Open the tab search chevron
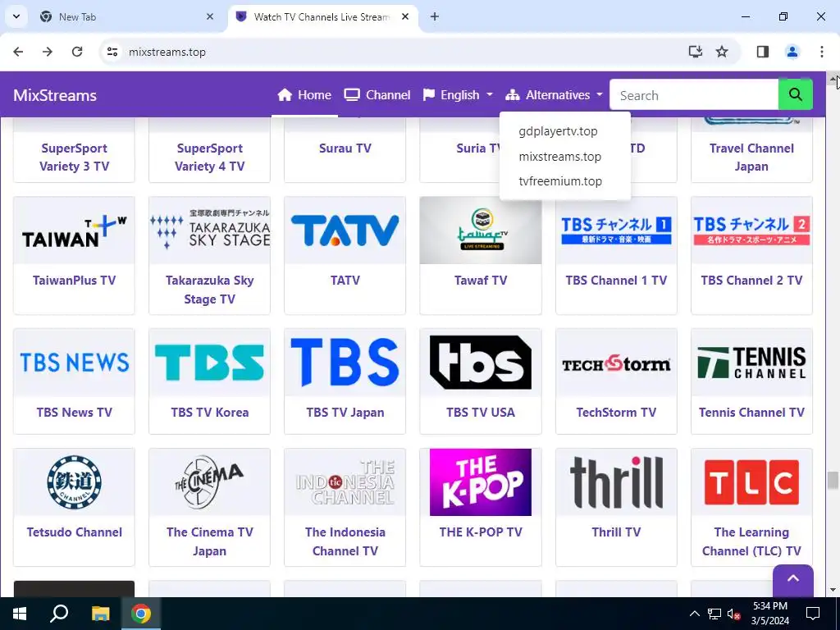 pyautogui.click(x=16, y=16)
